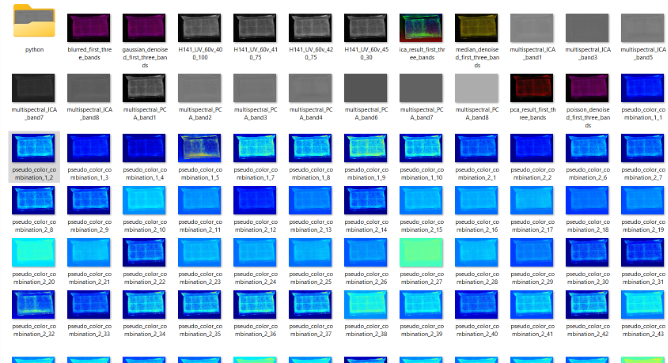Open the python folder

(x=34, y=20)
